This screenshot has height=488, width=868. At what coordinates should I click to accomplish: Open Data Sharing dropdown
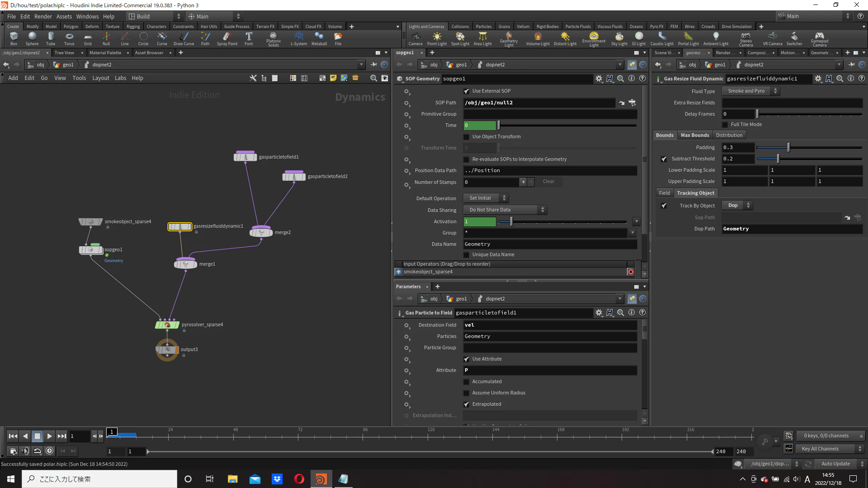[x=505, y=210]
